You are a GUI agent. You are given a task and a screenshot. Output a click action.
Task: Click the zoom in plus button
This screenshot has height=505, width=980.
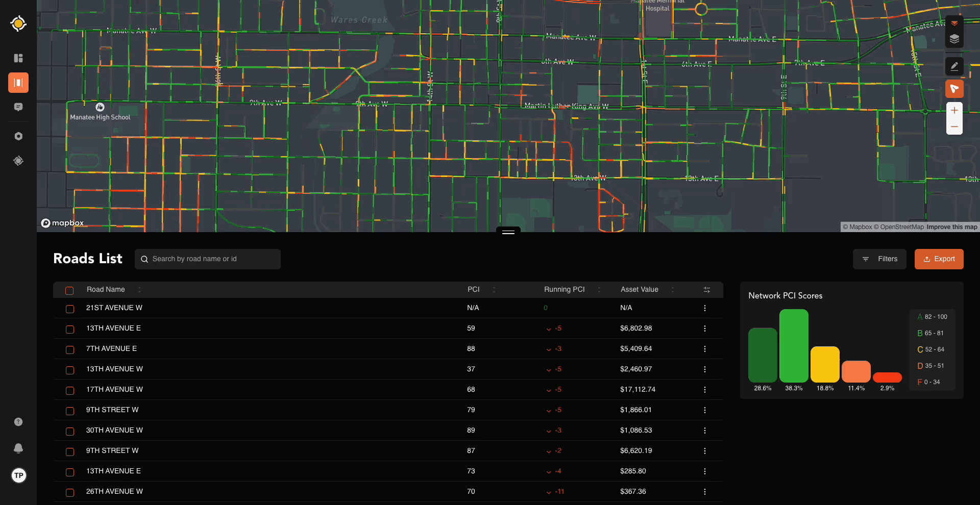click(954, 110)
